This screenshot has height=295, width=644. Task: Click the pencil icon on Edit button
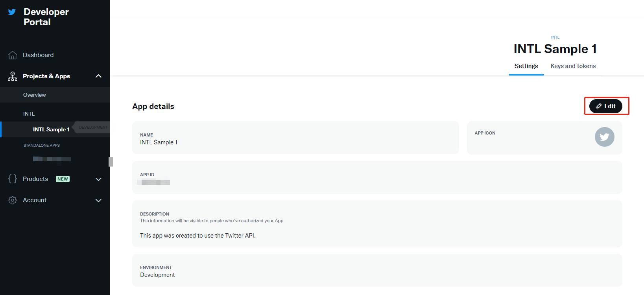pos(599,106)
